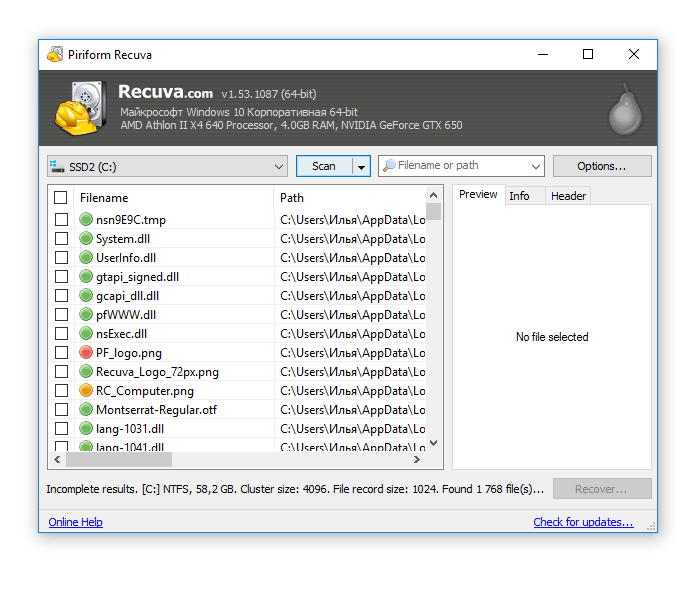Check the box for RC_Computer.png
This screenshot has width=693, height=592.
click(61, 390)
